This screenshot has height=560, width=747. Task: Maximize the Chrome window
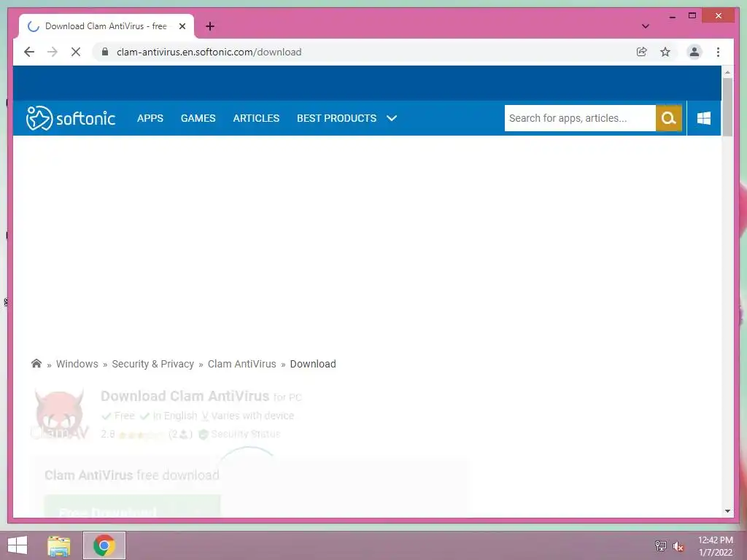(692, 16)
